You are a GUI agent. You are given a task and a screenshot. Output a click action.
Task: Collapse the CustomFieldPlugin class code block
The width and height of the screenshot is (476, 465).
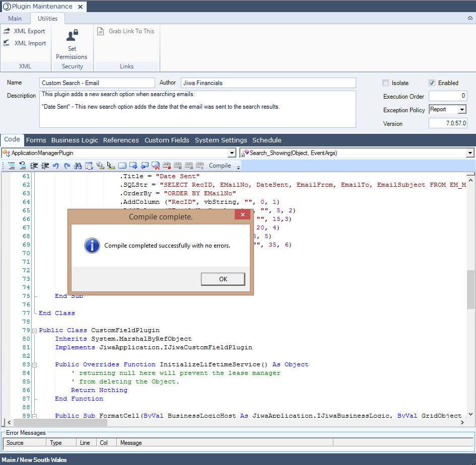tap(34, 331)
